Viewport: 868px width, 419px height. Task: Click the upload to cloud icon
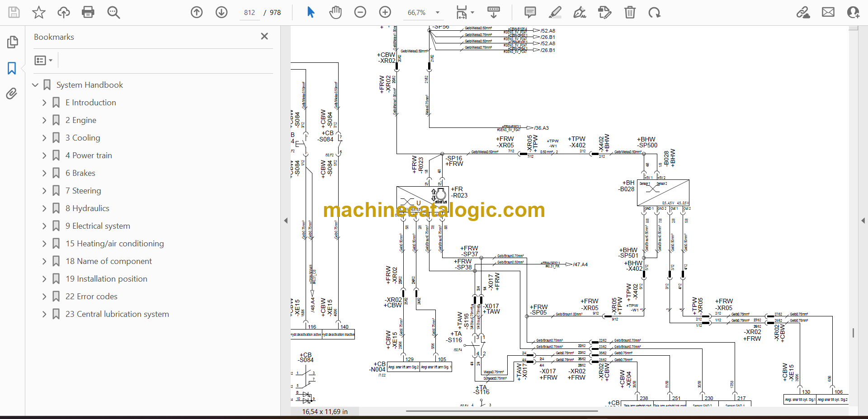click(x=64, y=12)
